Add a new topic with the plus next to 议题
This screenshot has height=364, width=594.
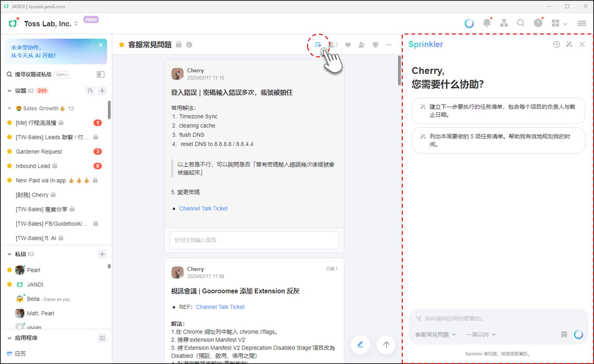coord(102,91)
